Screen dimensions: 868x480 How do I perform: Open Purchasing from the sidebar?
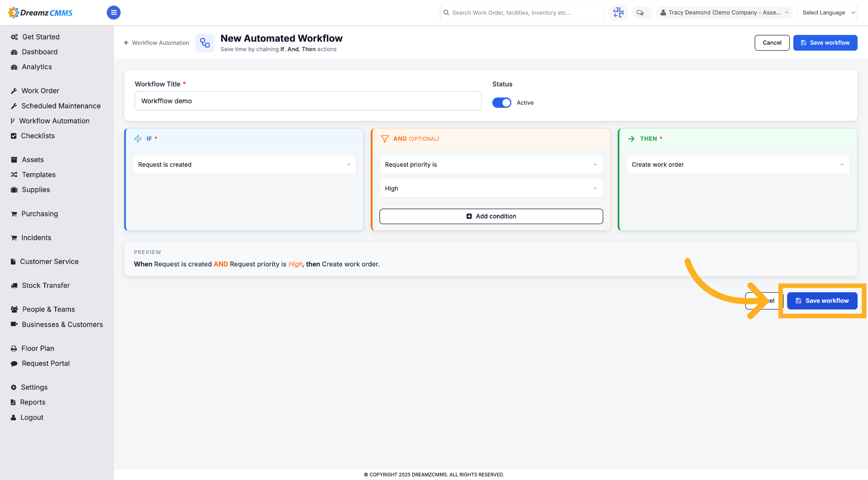(40, 214)
